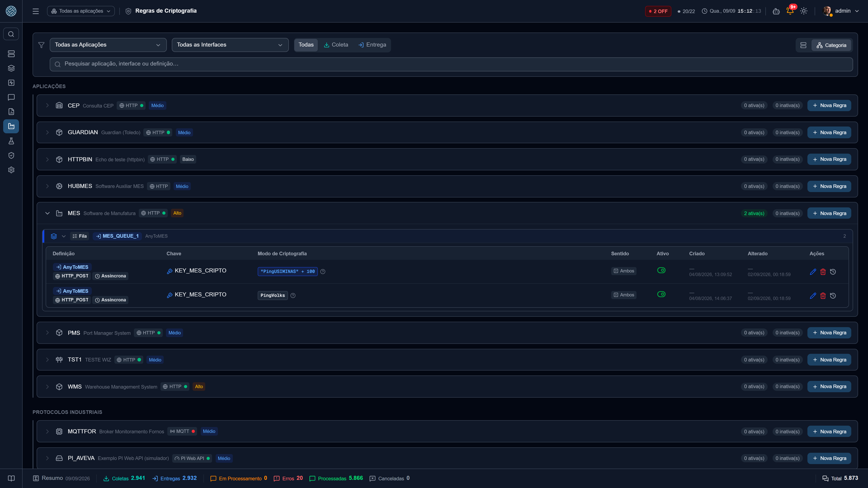This screenshot has width=868, height=488.
Task: Click the Erros 20 status bar entry
Action: (x=288, y=478)
